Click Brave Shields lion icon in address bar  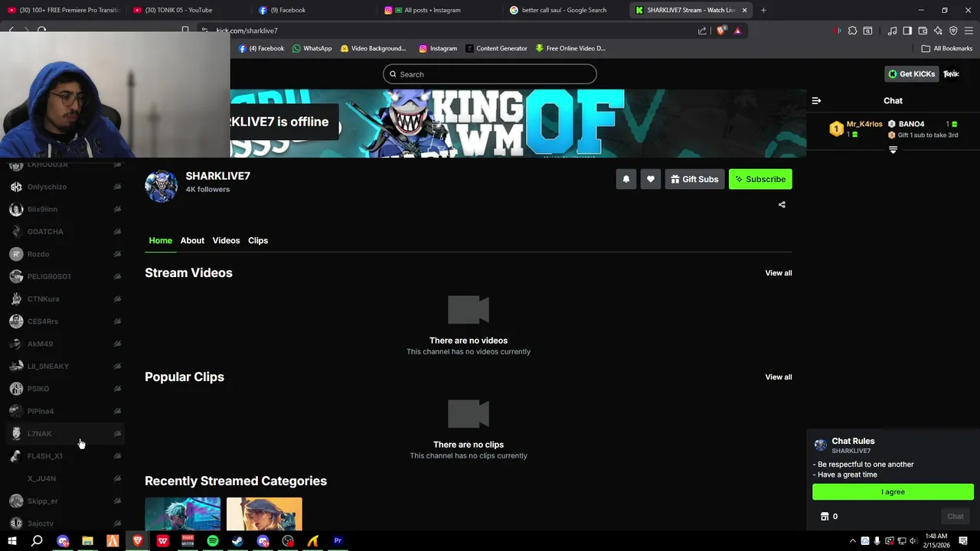tap(721, 31)
